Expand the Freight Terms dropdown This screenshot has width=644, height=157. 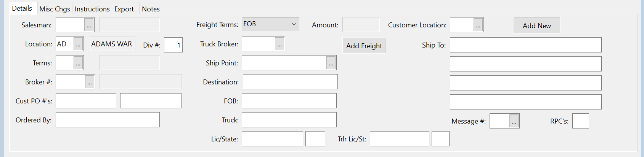click(294, 24)
